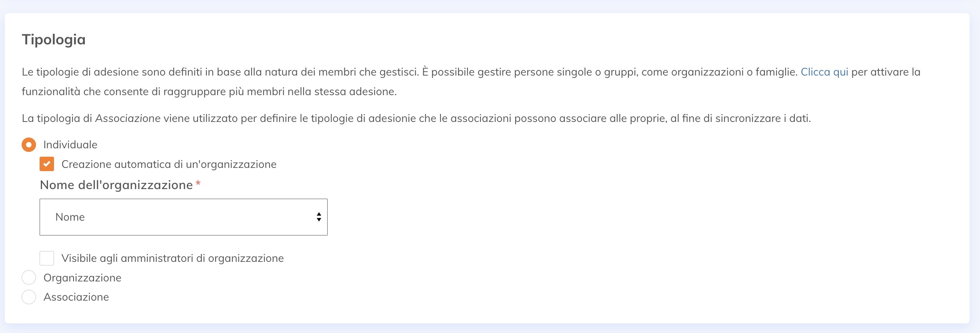Click the Tipologia heading

point(54,39)
